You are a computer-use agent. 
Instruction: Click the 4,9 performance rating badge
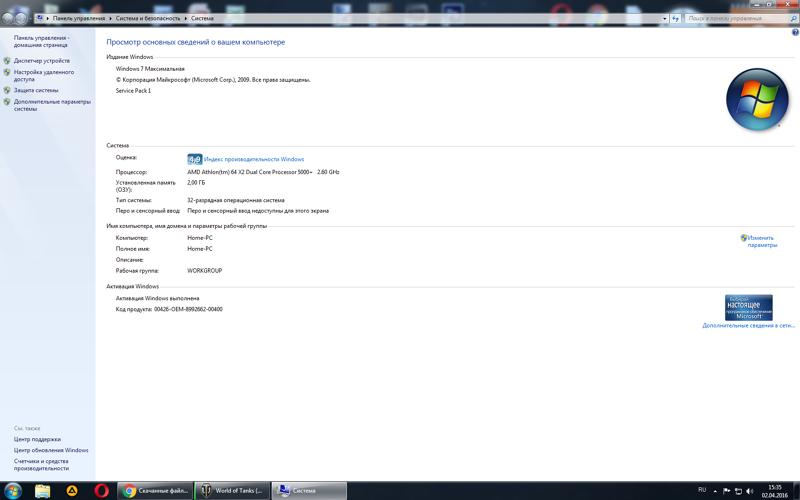click(x=194, y=159)
